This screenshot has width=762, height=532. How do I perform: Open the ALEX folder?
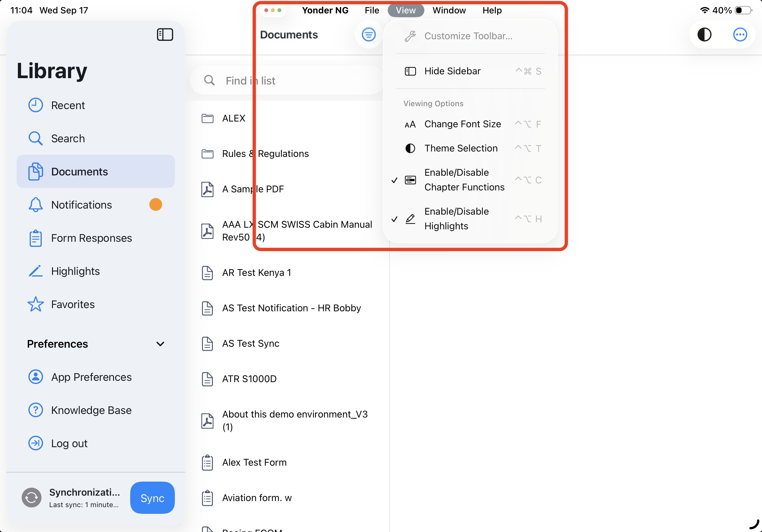[233, 118]
